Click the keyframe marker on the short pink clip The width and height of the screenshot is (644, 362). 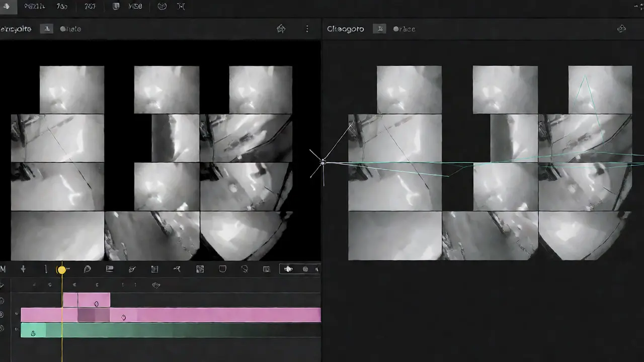coord(96,304)
